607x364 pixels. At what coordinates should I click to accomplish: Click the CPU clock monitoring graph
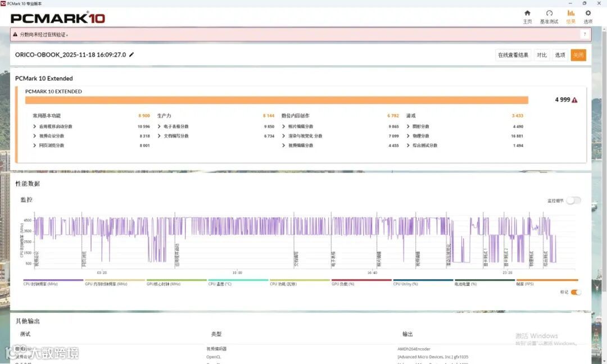coord(305,240)
